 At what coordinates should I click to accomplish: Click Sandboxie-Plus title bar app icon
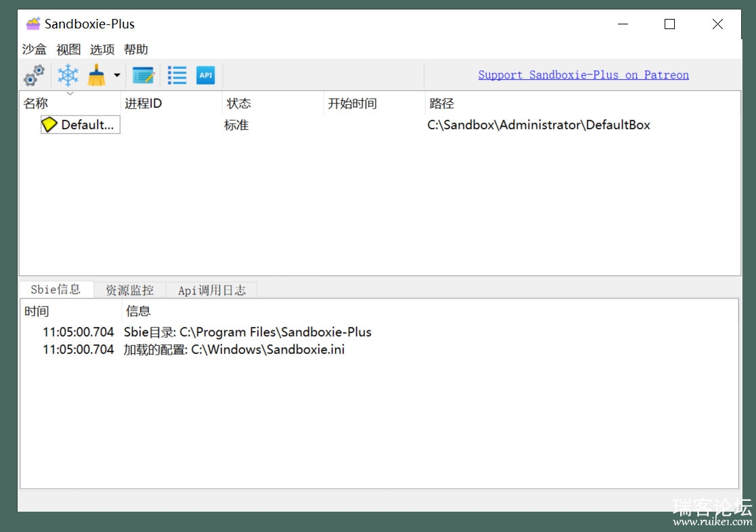tap(33, 24)
